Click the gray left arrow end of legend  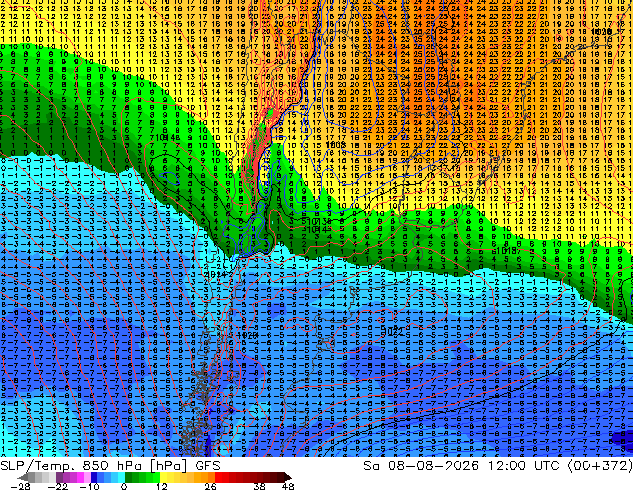(x=22, y=477)
